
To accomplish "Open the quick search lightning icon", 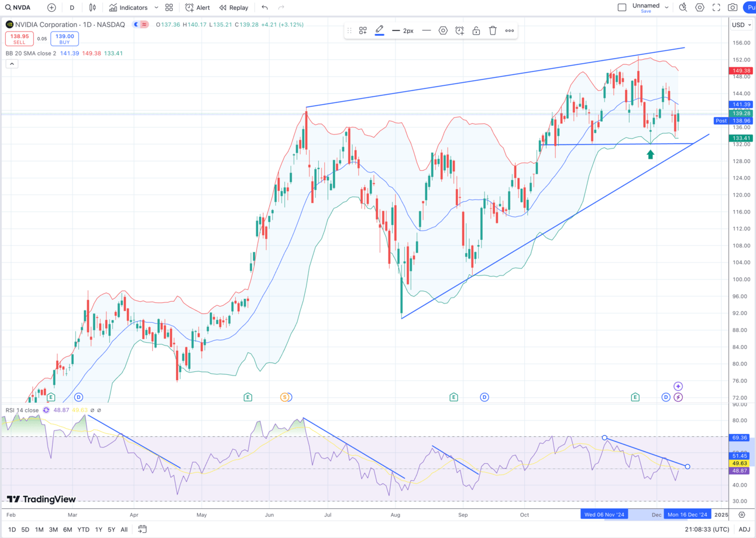I will tap(683, 8).
